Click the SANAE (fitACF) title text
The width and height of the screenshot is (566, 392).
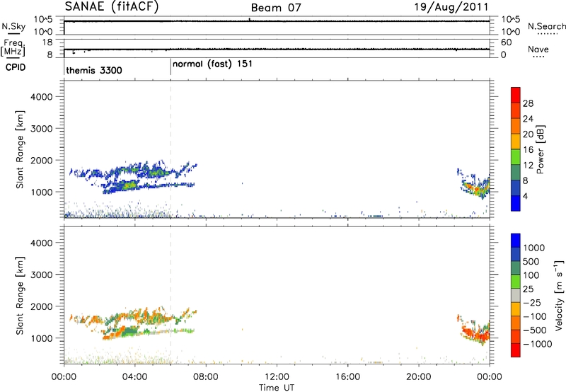click(x=112, y=7)
